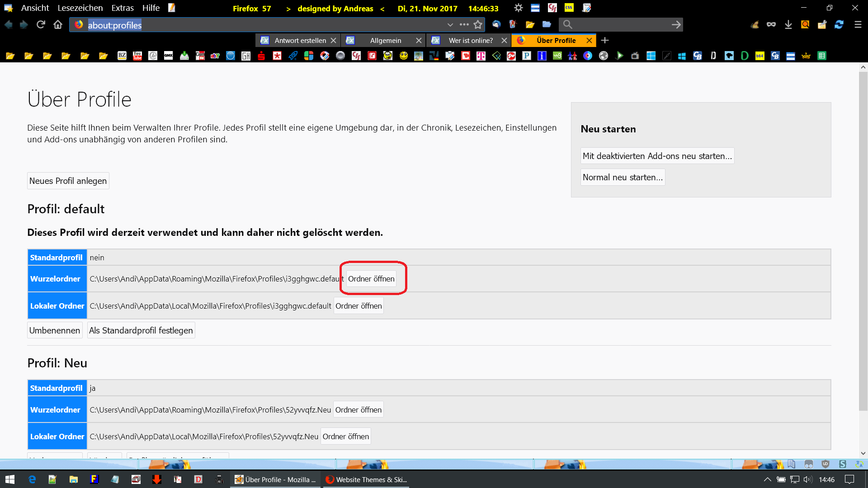This screenshot has height=488, width=868.
Task: Click Neues Profil anlegen button
Action: pyautogui.click(x=68, y=181)
